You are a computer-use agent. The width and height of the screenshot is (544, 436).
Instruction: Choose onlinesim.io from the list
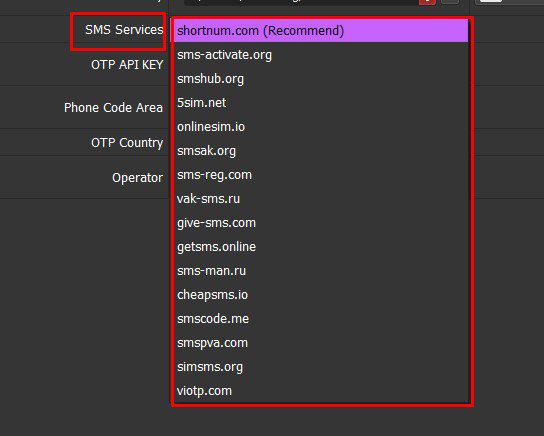[321, 127]
